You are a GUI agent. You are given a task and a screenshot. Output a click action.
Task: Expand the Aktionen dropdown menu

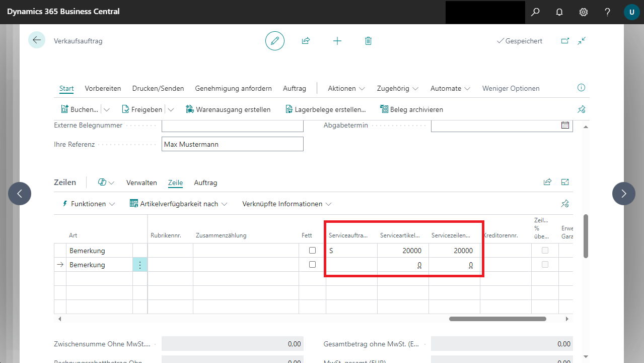(x=346, y=88)
